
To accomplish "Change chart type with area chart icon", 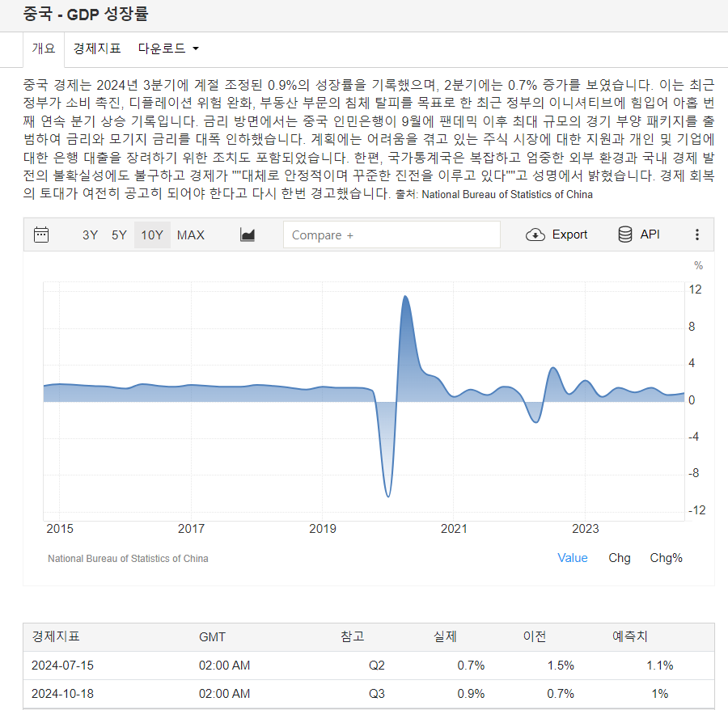I will tap(247, 235).
